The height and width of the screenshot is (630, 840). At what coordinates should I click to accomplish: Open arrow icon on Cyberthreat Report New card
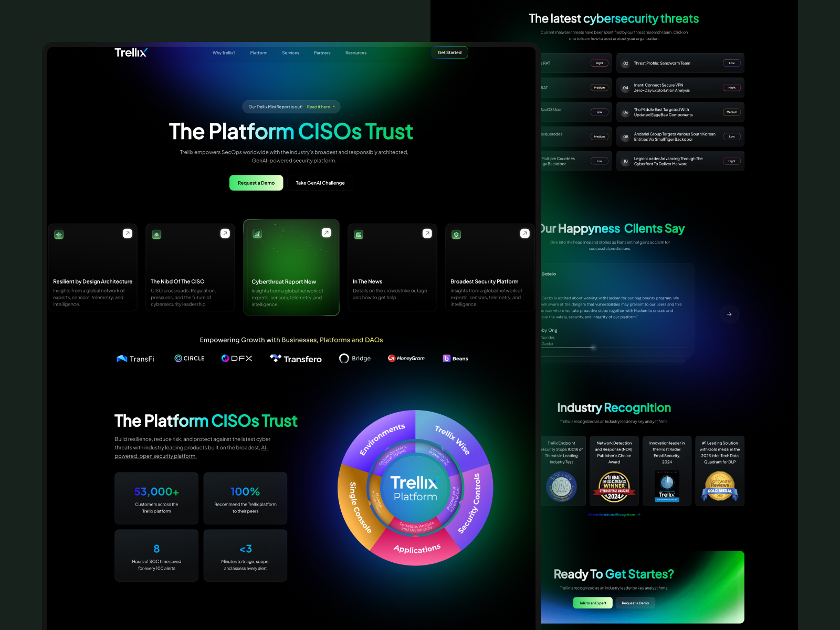[x=327, y=233]
